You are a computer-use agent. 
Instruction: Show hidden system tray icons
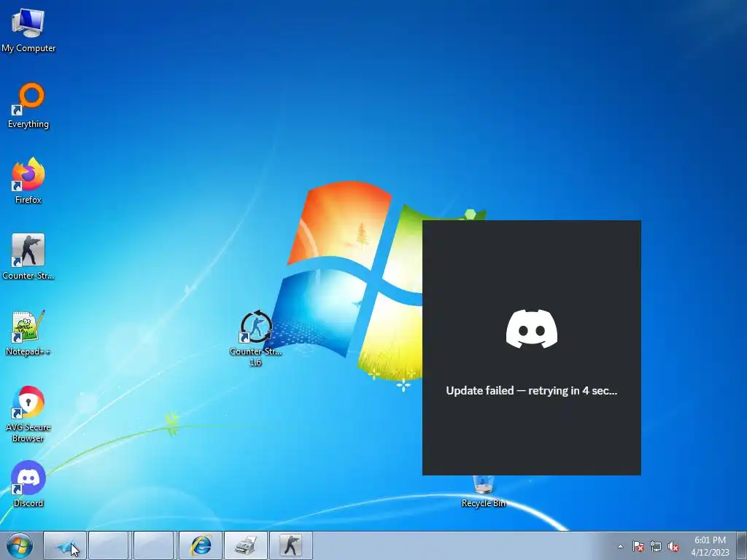[x=620, y=546]
